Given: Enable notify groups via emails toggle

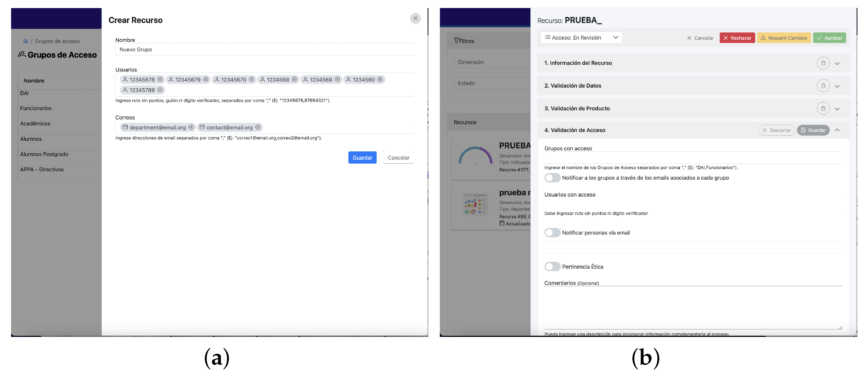Looking at the screenshot, I should pos(552,178).
